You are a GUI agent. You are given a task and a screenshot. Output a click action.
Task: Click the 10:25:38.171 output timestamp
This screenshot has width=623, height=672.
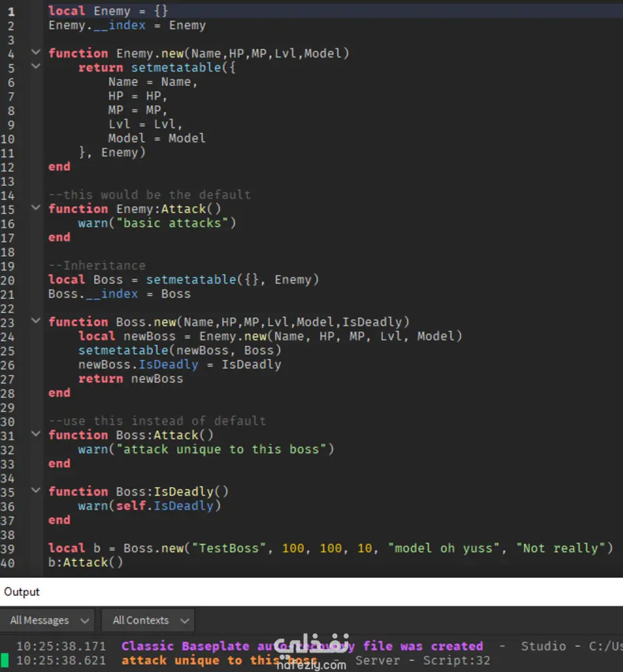coord(61,646)
